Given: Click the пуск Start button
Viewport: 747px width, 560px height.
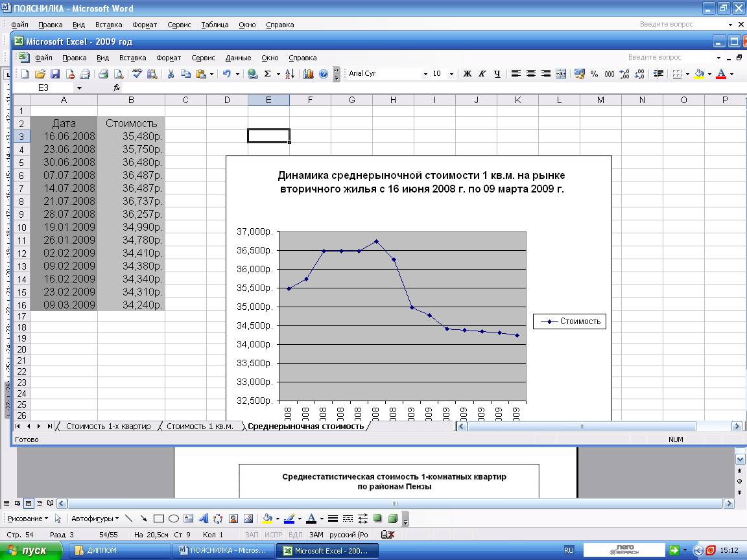Looking at the screenshot, I should coord(30,550).
